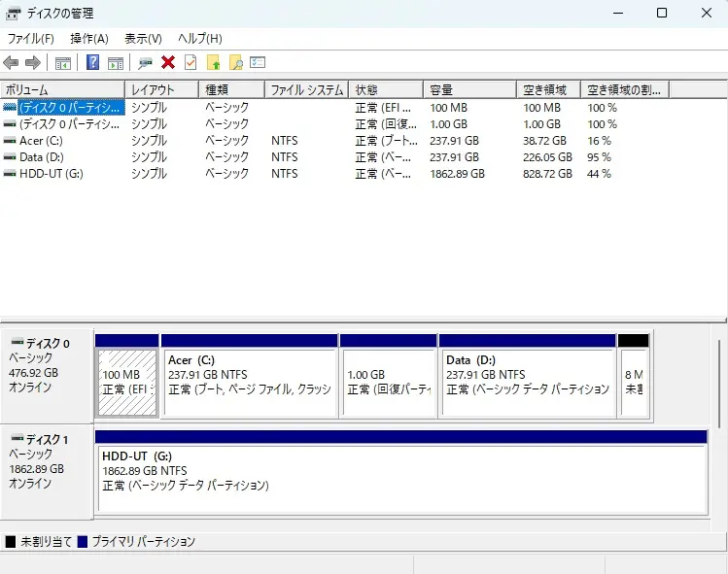Select the Acer (C:) volume row

pos(335,141)
